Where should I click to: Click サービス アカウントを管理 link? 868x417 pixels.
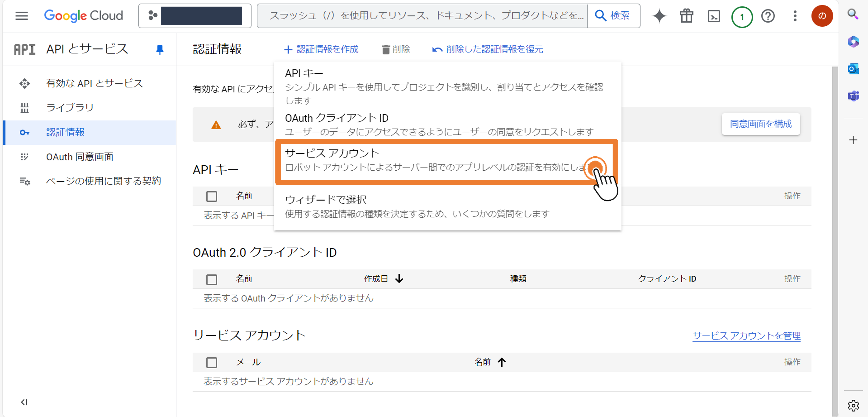click(x=746, y=335)
